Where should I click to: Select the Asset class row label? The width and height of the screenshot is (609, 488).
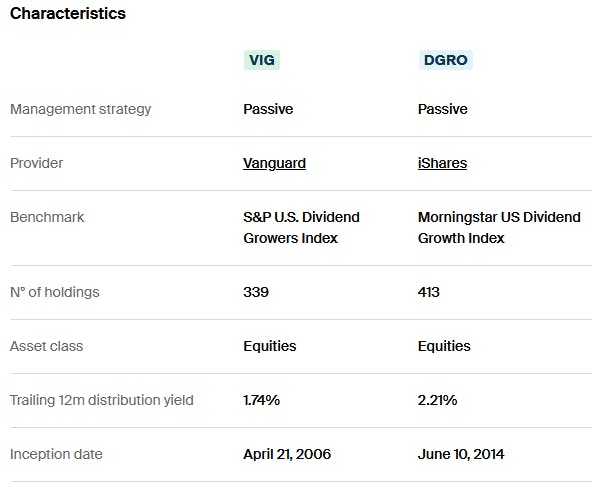47,346
